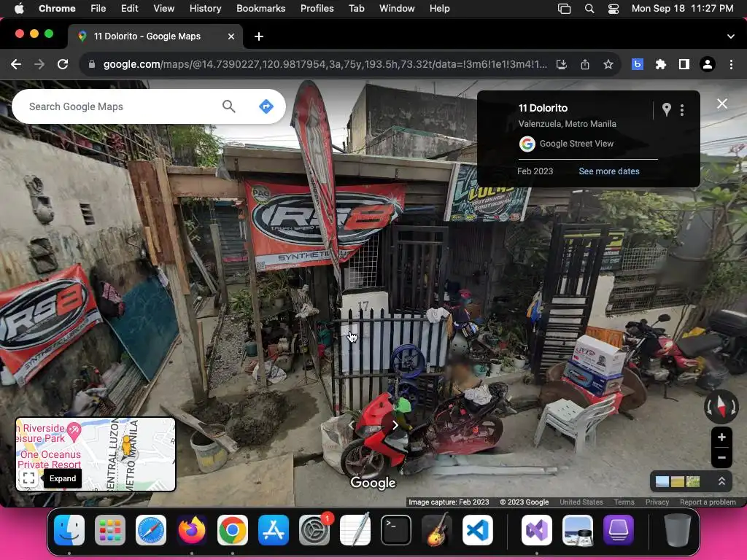This screenshot has height=560, width=747.
Task: Click the layer imagery thumbnails
Action: click(x=678, y=481)
